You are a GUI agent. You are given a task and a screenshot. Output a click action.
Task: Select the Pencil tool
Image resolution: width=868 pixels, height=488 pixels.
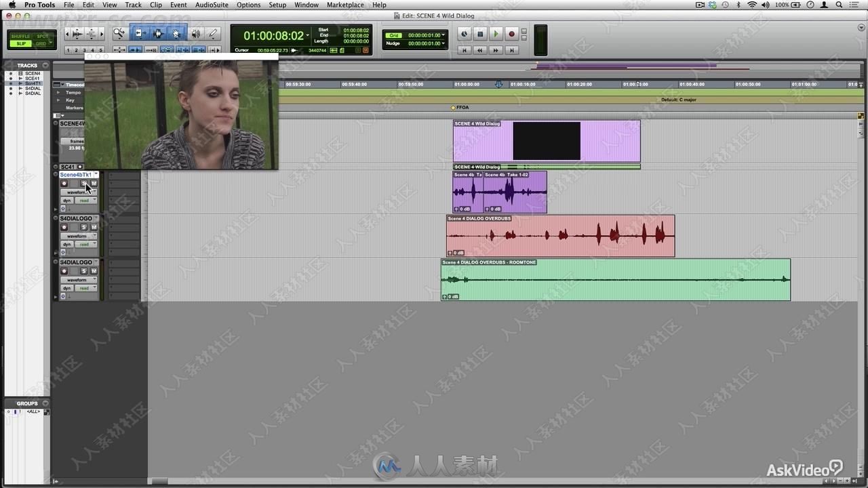pos(213,33)
